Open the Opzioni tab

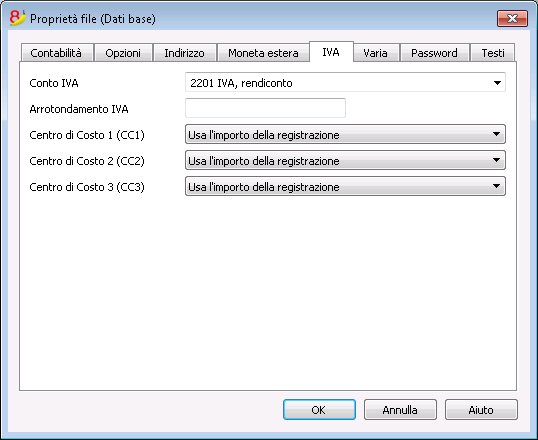[x=123, y=53]
